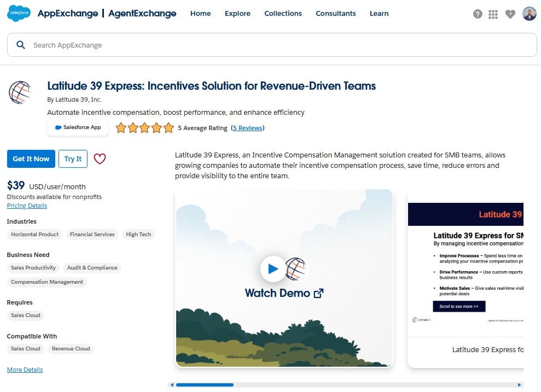
Task: Select the Compensation Management tag
Action: [x=47, y=282]
